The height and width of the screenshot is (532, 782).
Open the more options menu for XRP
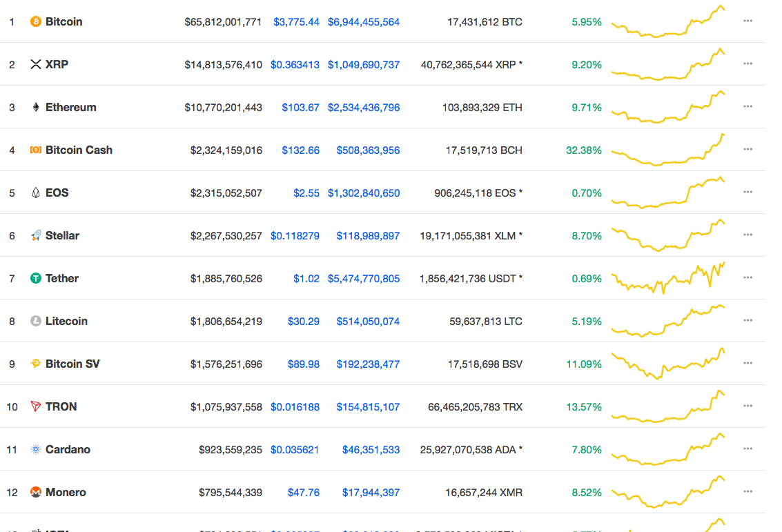click(x=747, y=63)
